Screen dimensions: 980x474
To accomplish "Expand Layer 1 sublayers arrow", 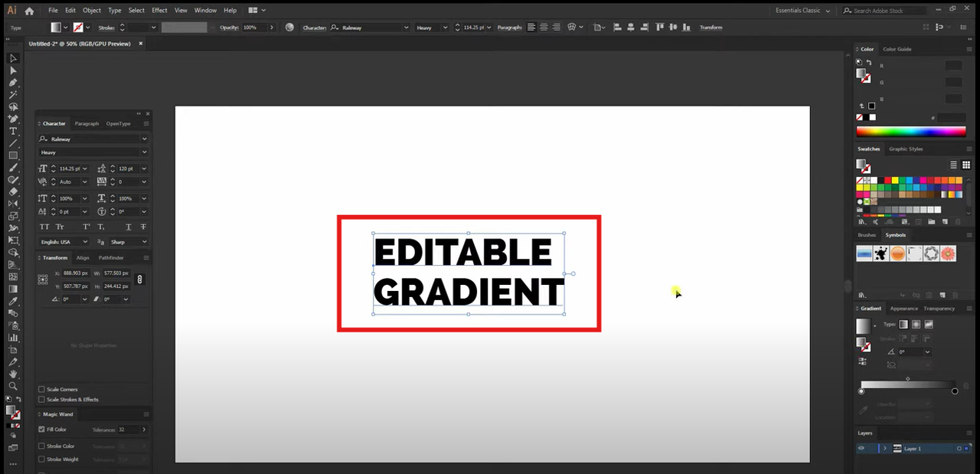I will tap(885, 448).
